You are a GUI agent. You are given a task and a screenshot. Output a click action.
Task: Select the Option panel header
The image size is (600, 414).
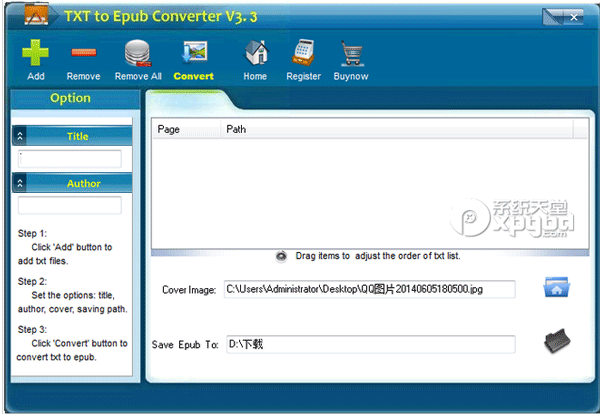[70, 99]
